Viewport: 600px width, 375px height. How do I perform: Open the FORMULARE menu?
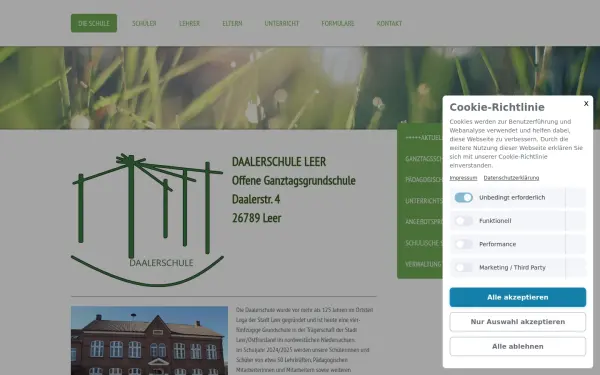click(338, 23)
